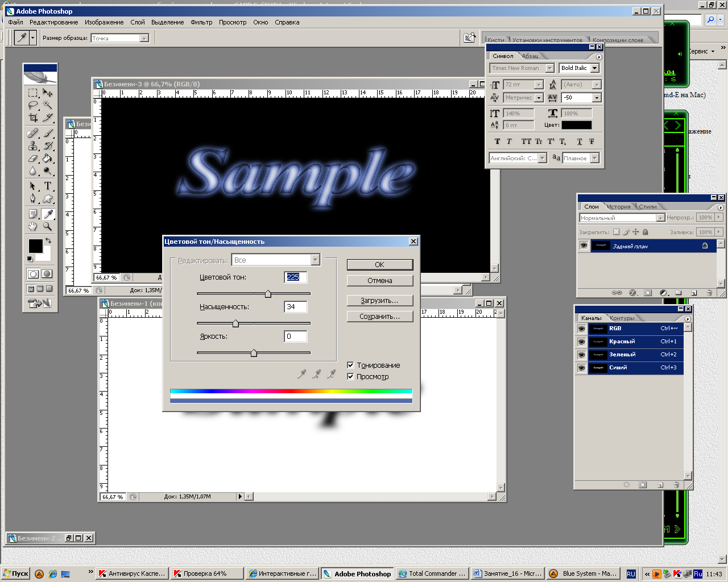
Task: Switch to Total Commander taskbar button
Action: coord(432,573)
